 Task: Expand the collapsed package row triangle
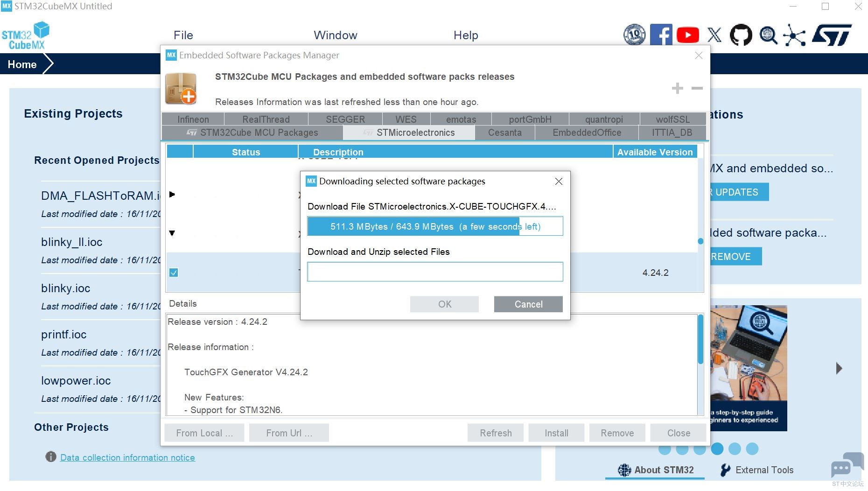172,194
